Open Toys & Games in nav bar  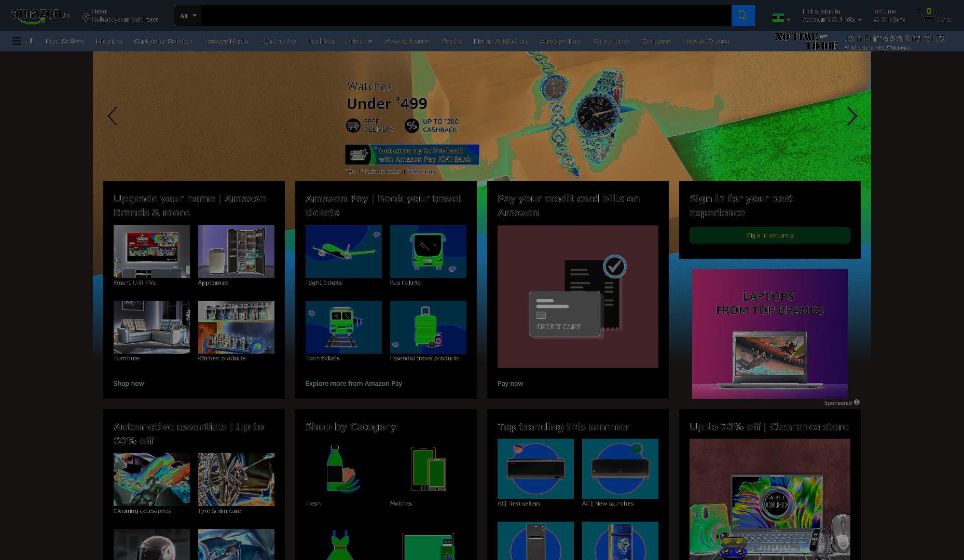click(706, 41)
